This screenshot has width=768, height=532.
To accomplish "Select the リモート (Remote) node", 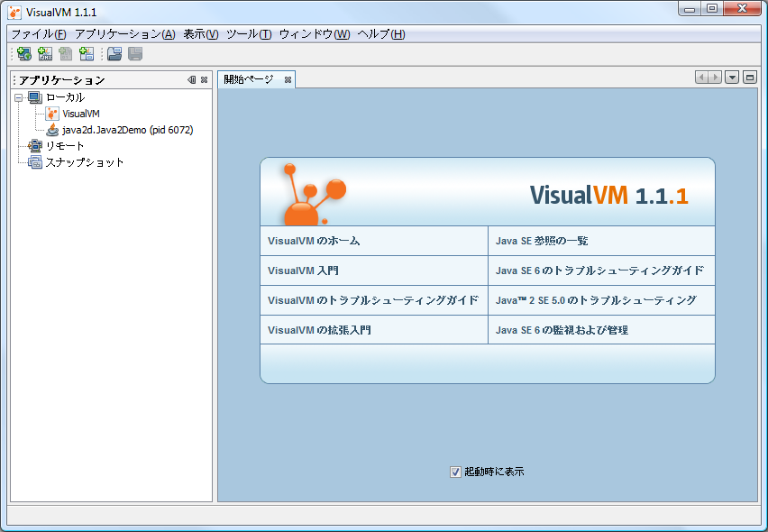I will coord(65,146).
